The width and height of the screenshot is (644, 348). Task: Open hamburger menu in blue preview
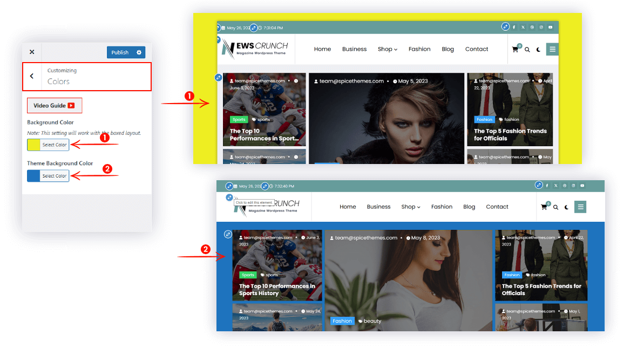point(580,207)
